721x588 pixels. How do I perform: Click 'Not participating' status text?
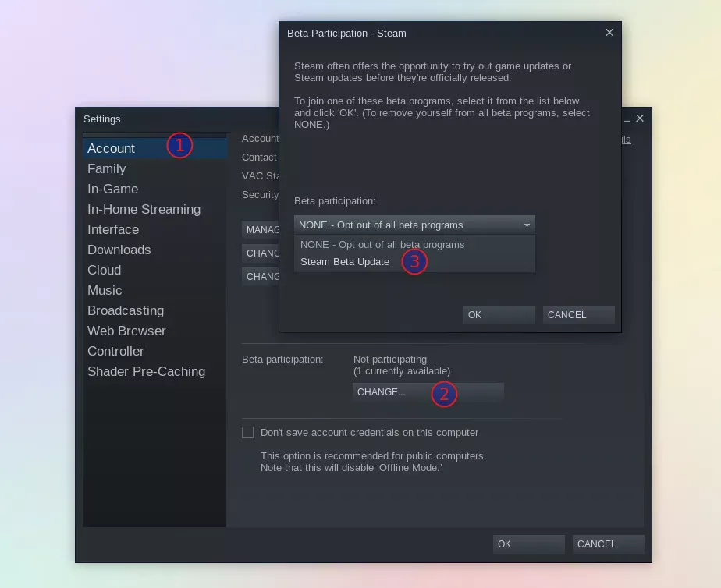(x=390, y=360)
